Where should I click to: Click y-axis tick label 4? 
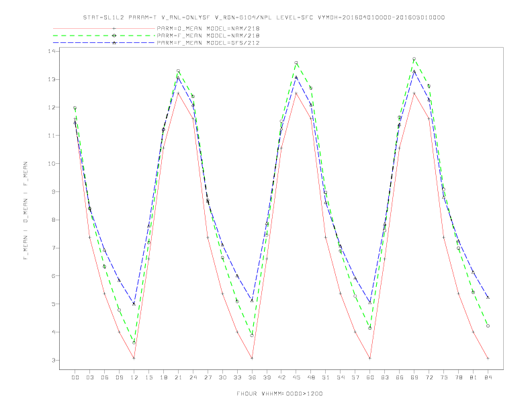(54, 332)
